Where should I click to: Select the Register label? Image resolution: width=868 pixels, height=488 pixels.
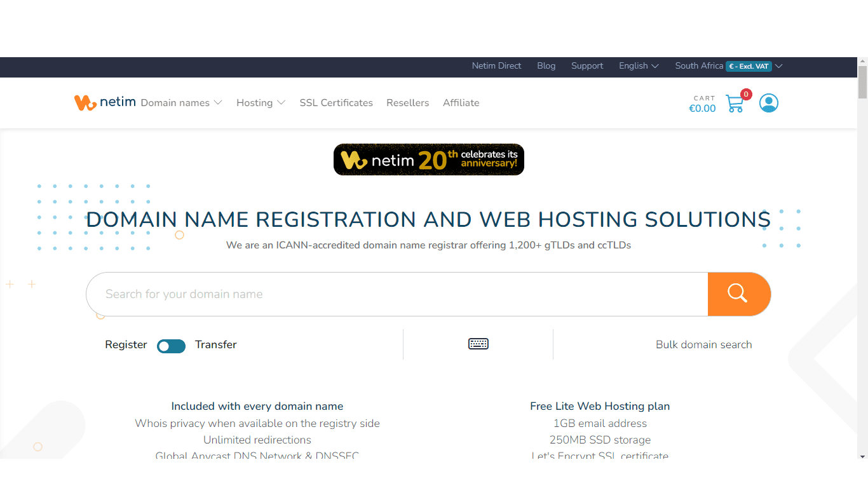(x=126, y=344)
